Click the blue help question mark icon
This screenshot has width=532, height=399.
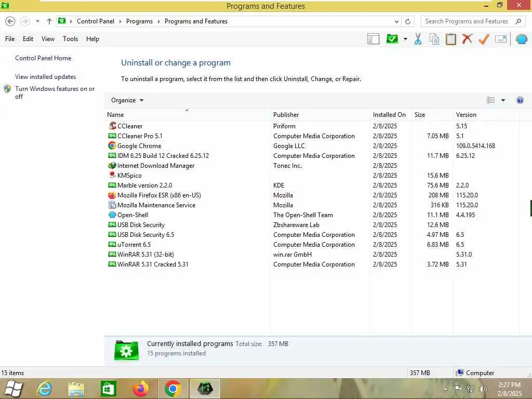[x=520, y=100]
